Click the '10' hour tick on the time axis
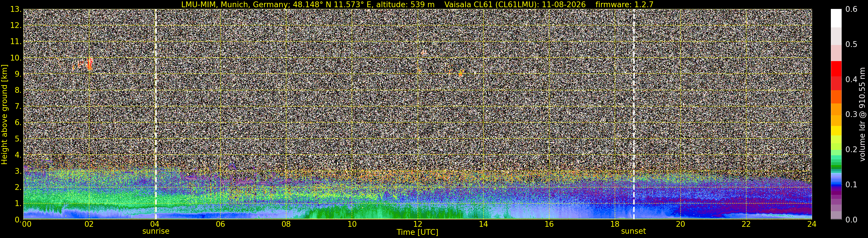This screenshot has height=238, width=868. (352, 224)
